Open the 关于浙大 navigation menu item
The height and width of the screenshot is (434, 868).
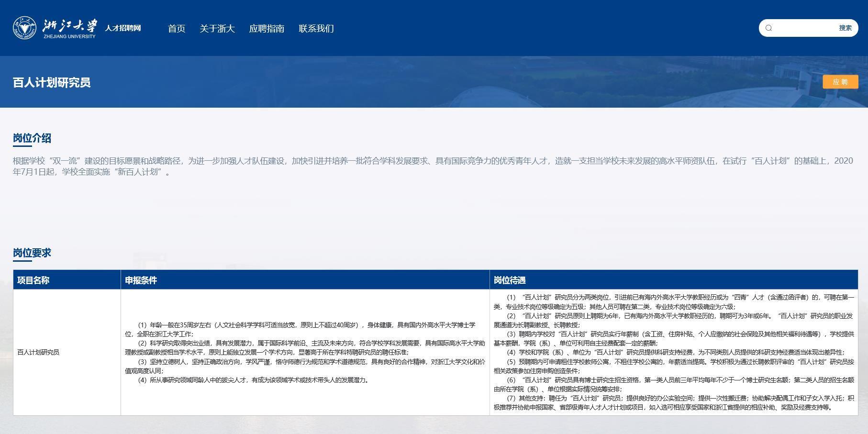218,29
